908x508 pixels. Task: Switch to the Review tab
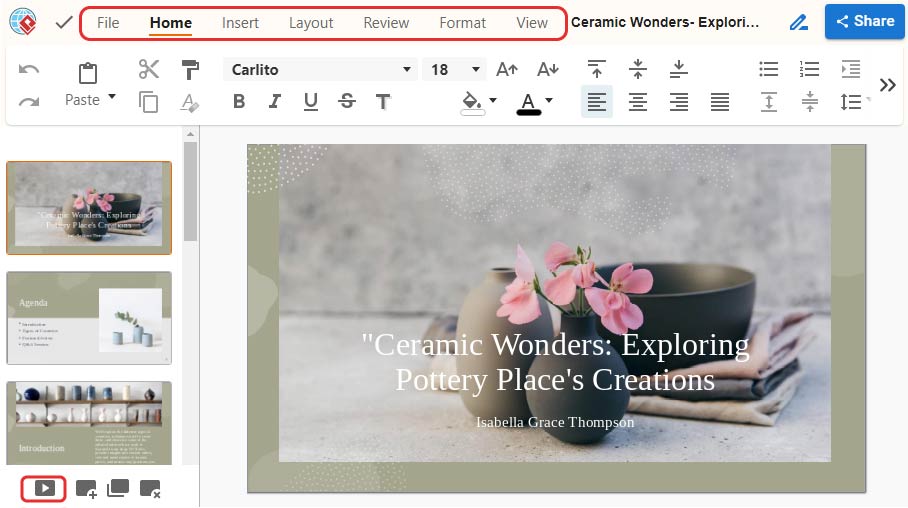[x=386, y=22]
